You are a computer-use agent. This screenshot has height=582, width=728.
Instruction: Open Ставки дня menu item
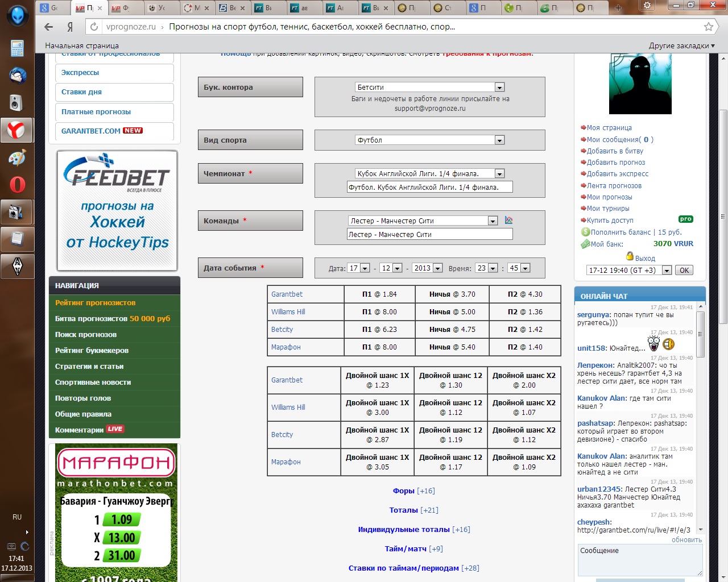pyautogui.click(x=114, y=92)
